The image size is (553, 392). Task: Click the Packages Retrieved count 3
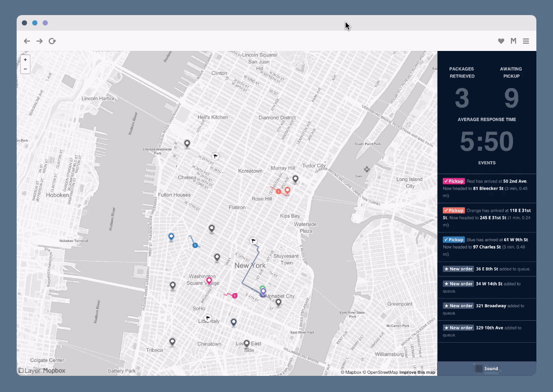coord(462,98)
